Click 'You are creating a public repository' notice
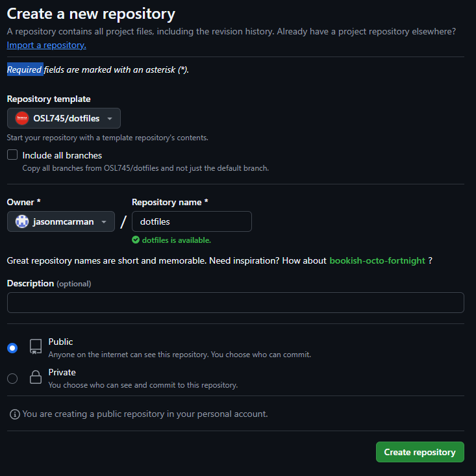 click(x=145, y=414)
